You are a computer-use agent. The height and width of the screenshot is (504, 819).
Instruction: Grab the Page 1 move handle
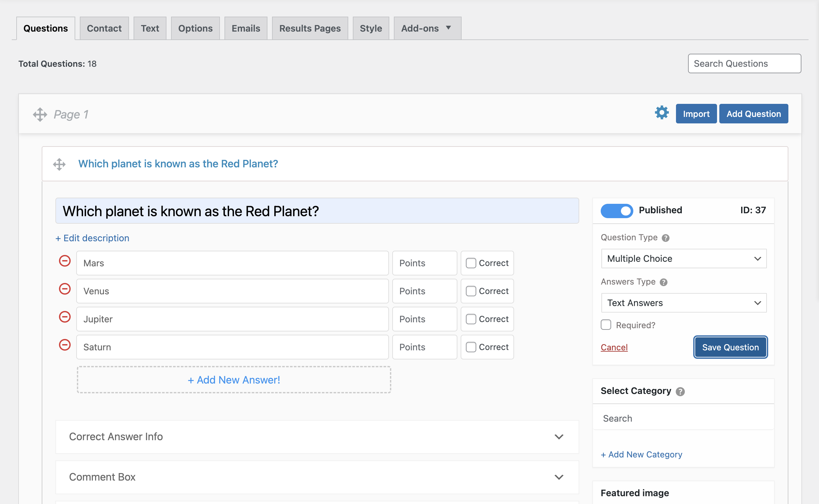40,114
